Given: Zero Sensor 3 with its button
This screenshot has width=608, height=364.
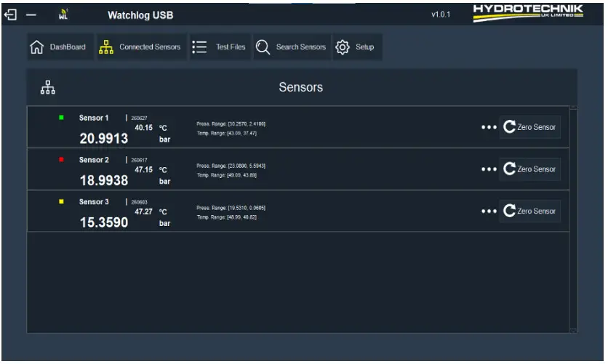Looking at the screenshot, I should [529, 211].
